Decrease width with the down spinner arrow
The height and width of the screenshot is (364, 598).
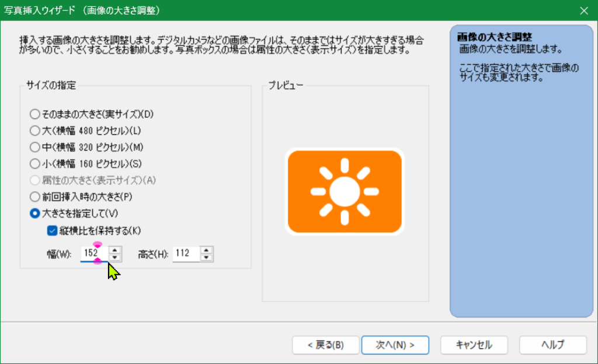[116, 257]
